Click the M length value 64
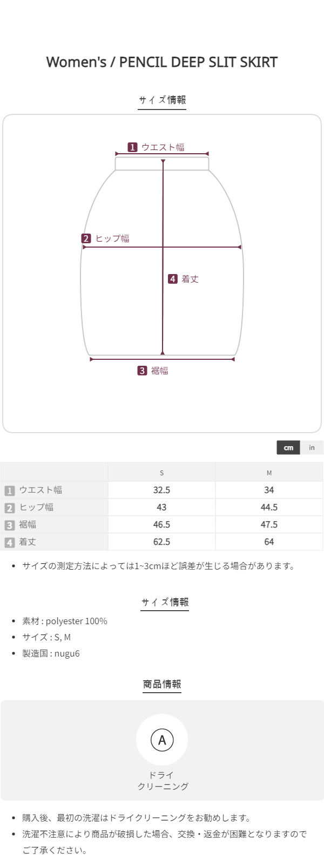The image size is (324, 868). (x=269, y=542)
